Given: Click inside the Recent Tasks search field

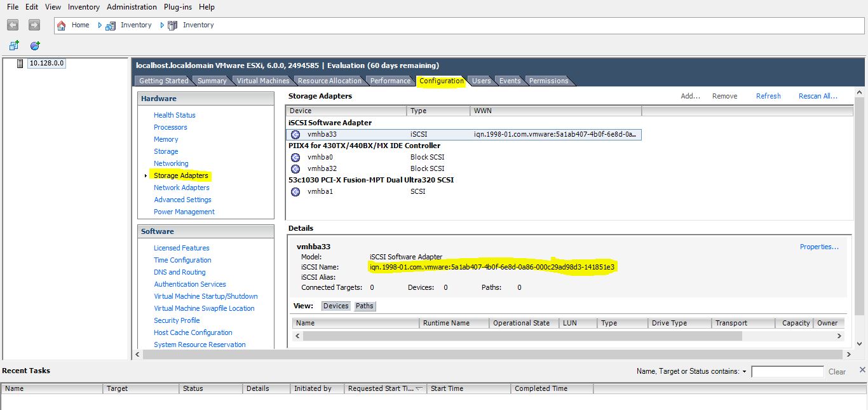Looking at the screenshot, I should (x=787, y=371).
